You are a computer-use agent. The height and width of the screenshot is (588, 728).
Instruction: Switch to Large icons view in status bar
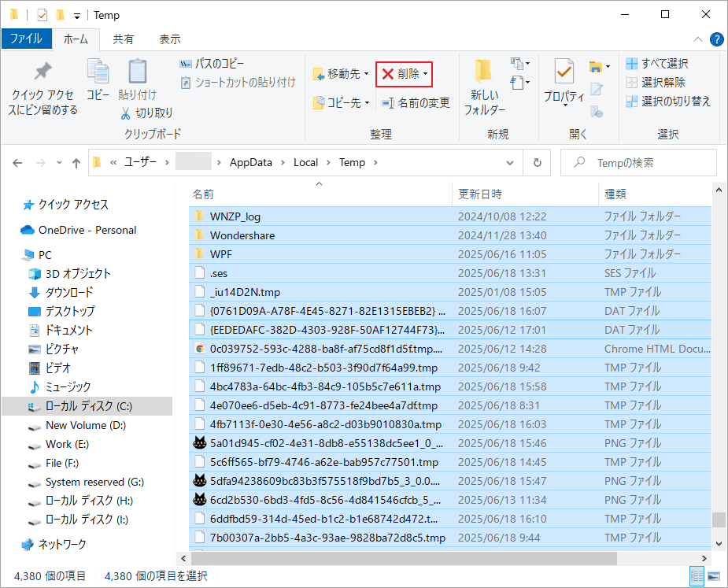(714, 576)
